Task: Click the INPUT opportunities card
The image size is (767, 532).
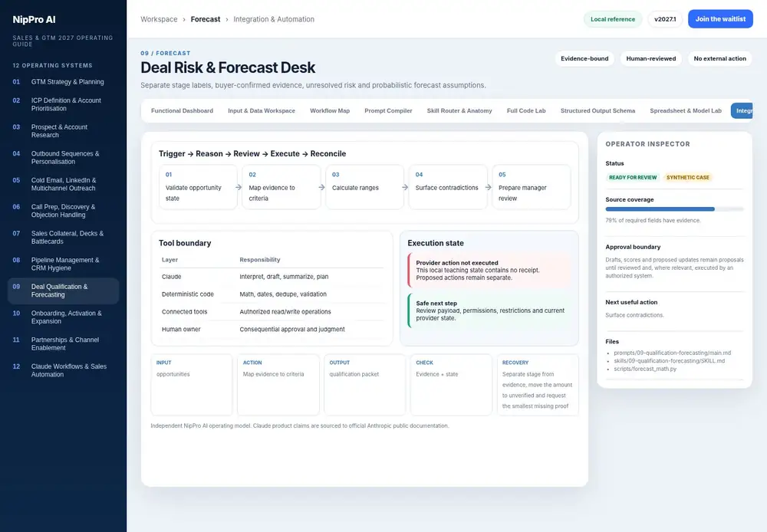Action: pyautogui.click(x=191, y=385)
